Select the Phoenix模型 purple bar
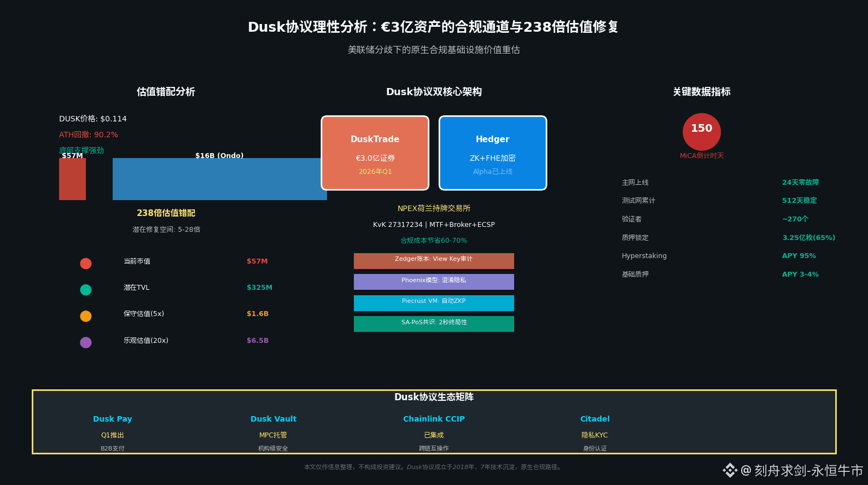 [434, 282]
